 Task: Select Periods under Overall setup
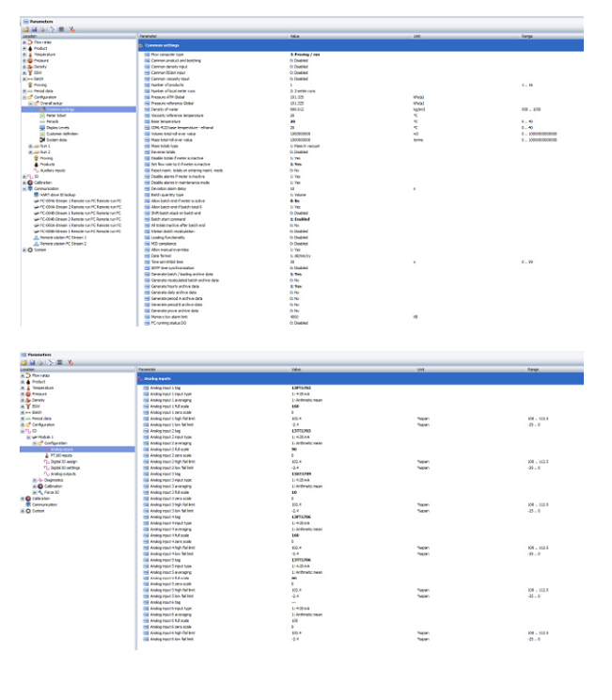click(53, 121)
